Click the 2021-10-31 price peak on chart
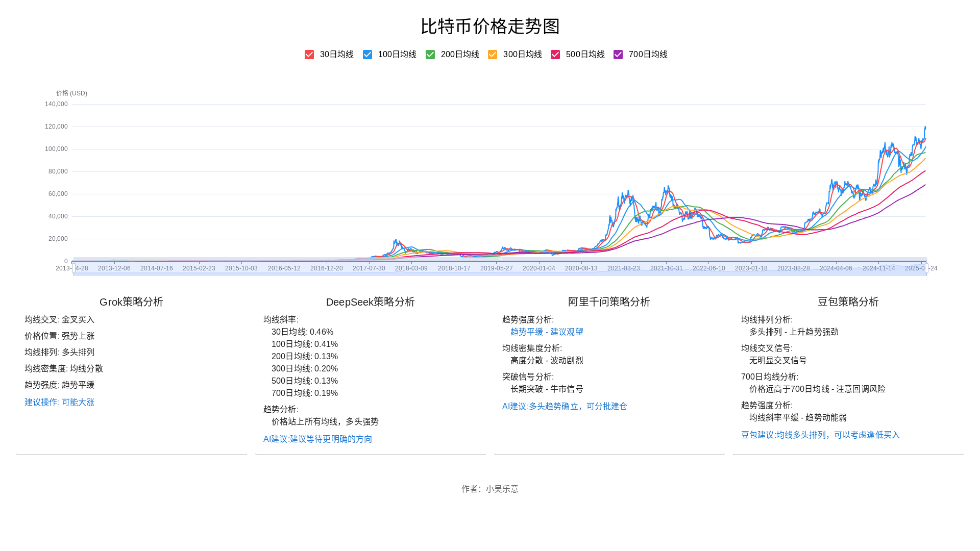 668,187
